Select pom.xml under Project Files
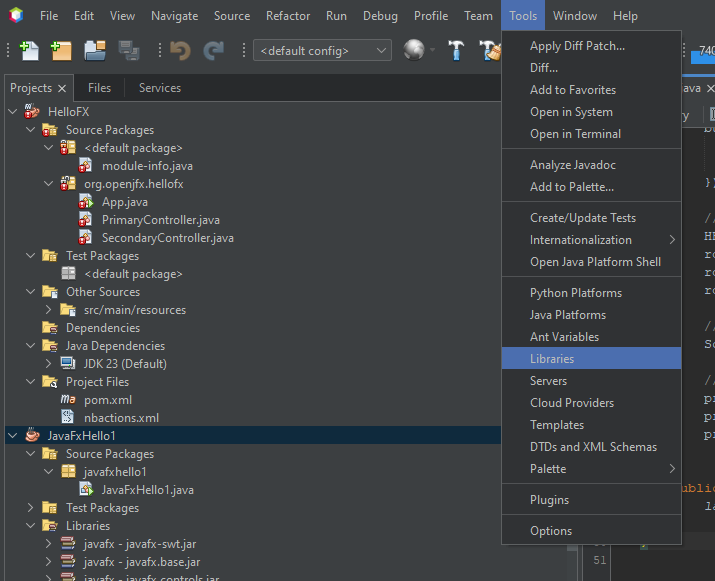This screenshot has width=715, height=581. click(108, 399)
